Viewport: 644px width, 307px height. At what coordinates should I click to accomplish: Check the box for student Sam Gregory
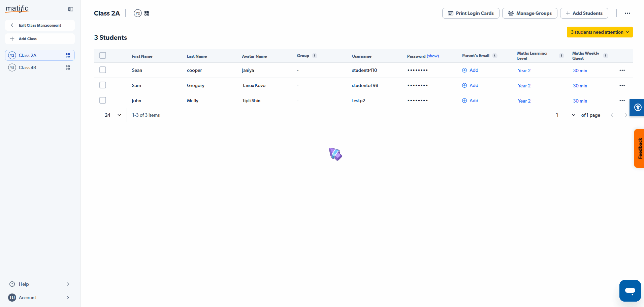[103, 85]
